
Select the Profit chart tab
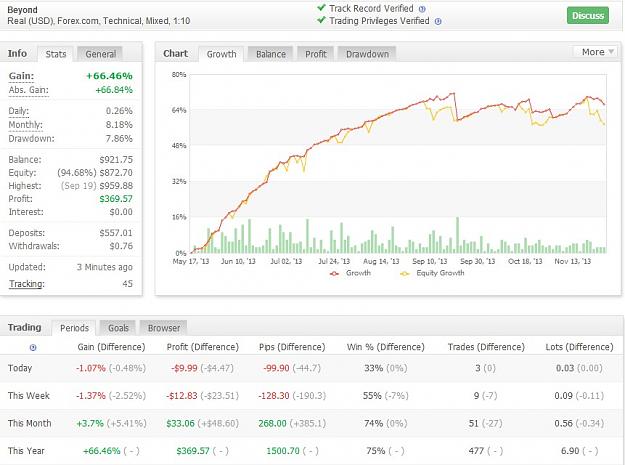tap(316, 54)
